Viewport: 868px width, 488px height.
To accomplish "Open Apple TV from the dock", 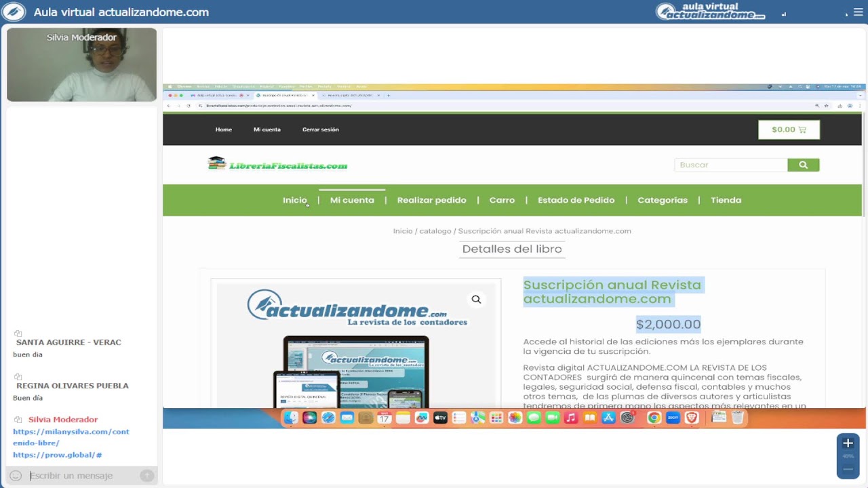I will tap(440, 418).
